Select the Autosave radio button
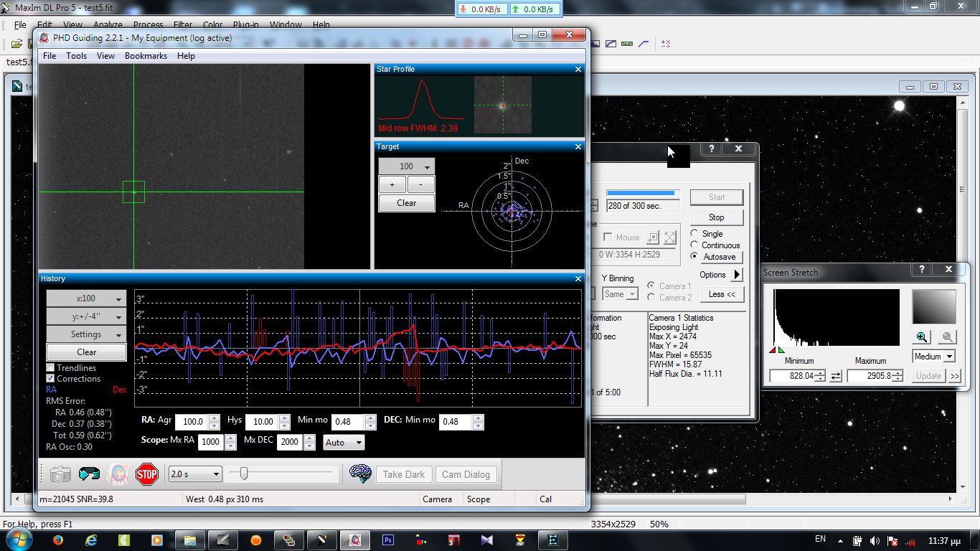 pyautogui.click(x=694, y=256)
